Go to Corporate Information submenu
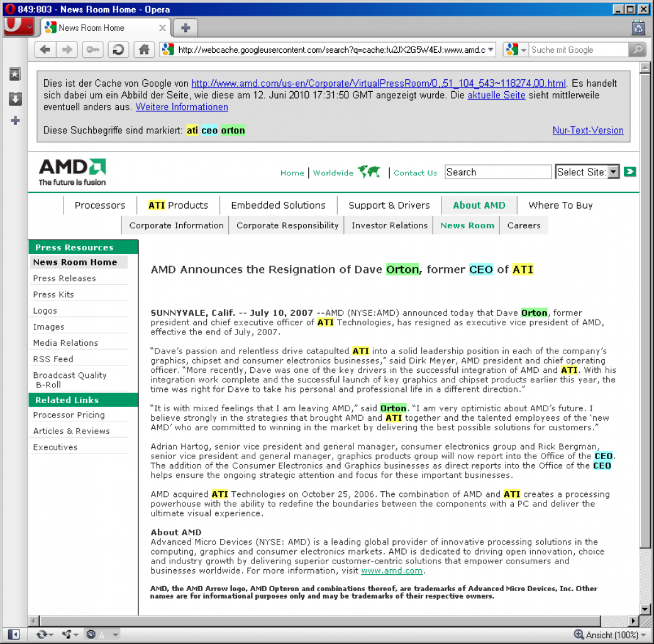 coord(177,225)
